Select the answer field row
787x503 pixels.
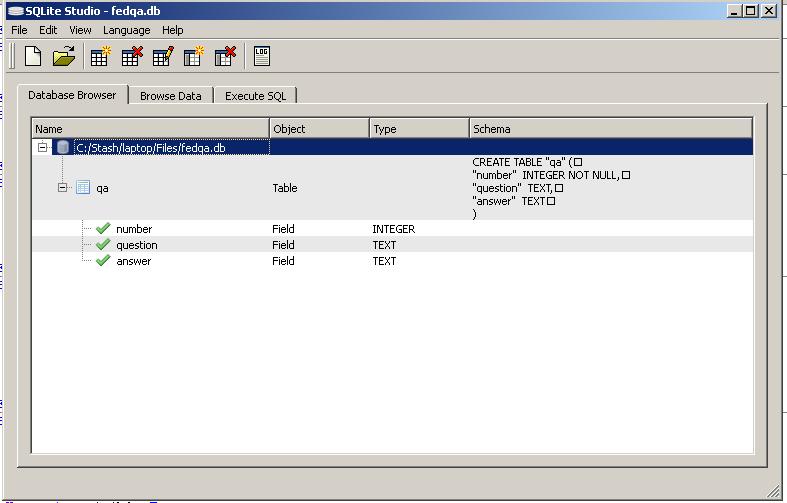pos(392,261)
